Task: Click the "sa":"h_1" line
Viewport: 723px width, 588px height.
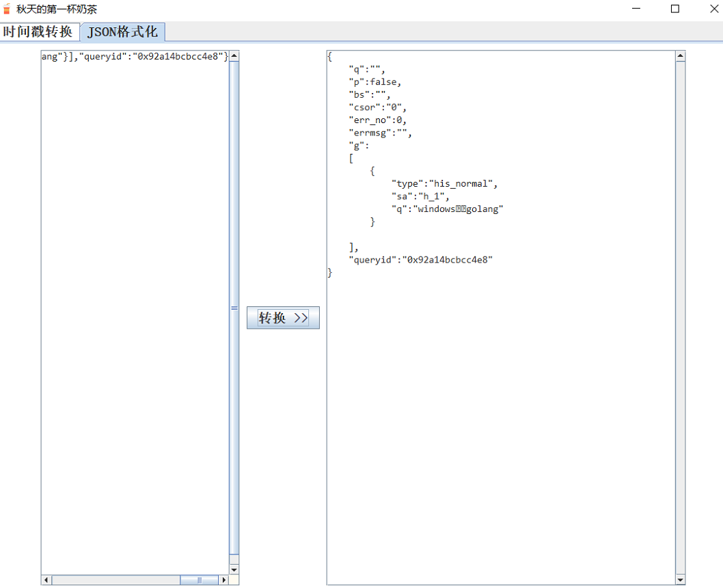Action: pos(420,196)
